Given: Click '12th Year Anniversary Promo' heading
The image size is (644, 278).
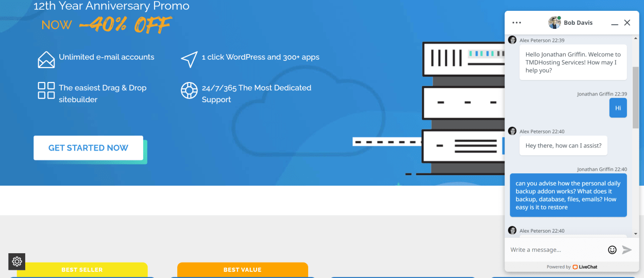Looking at the screenshot, I should [x=111, y=6].
